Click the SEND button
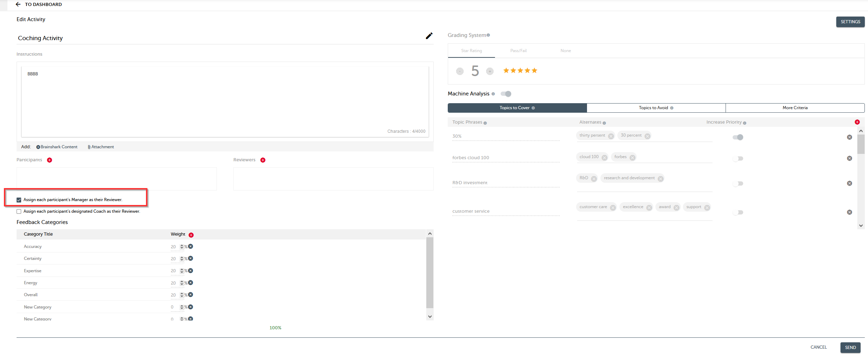Viewport: 868px width, 355px height. coord(850,347)
